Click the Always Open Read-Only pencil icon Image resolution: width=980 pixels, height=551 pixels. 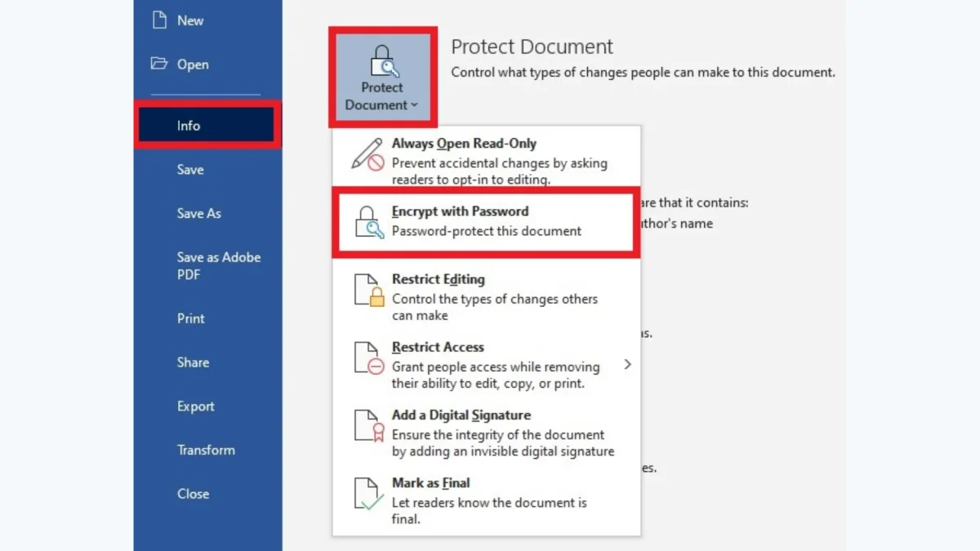367,153
